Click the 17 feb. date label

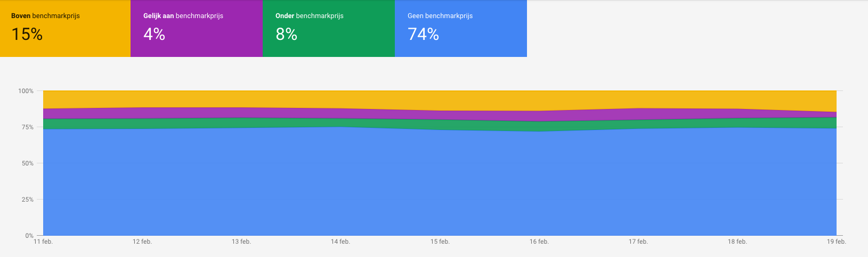coord(638,242)
